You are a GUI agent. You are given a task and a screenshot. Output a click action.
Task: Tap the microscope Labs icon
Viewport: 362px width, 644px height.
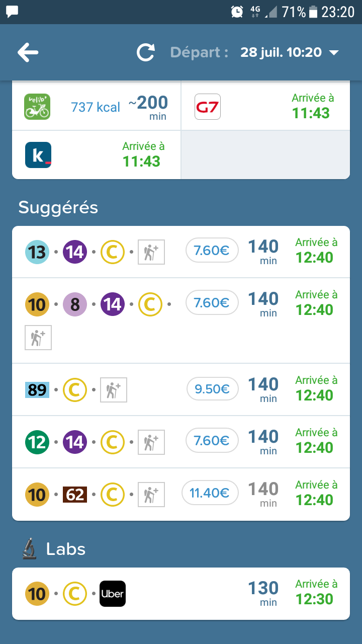coord(30,548)
